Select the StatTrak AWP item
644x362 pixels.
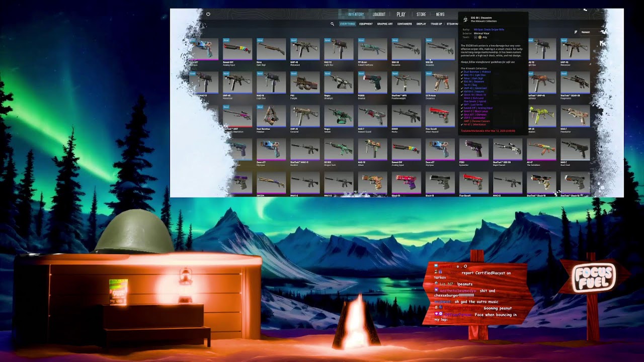[x=237, y=119]
